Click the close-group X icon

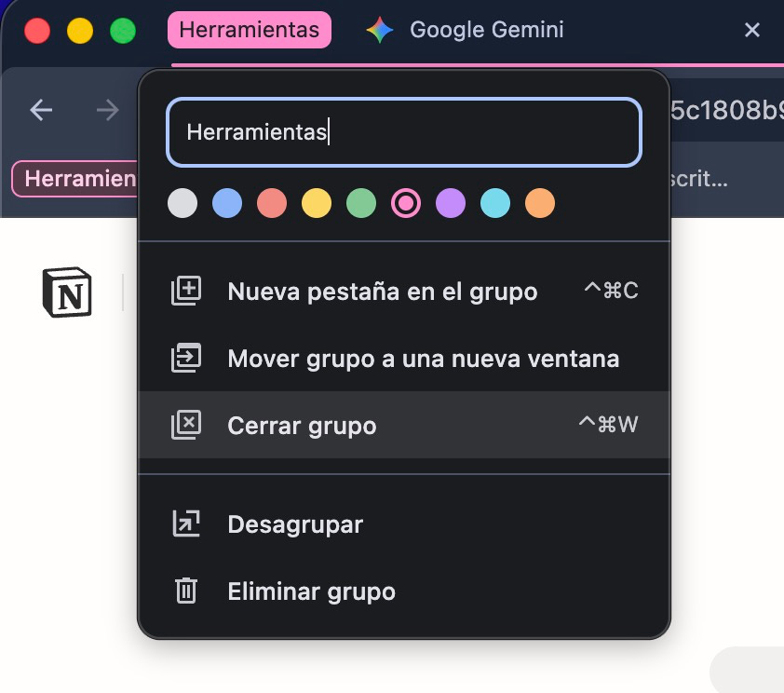pyautogui.click(x=186, y=425)
